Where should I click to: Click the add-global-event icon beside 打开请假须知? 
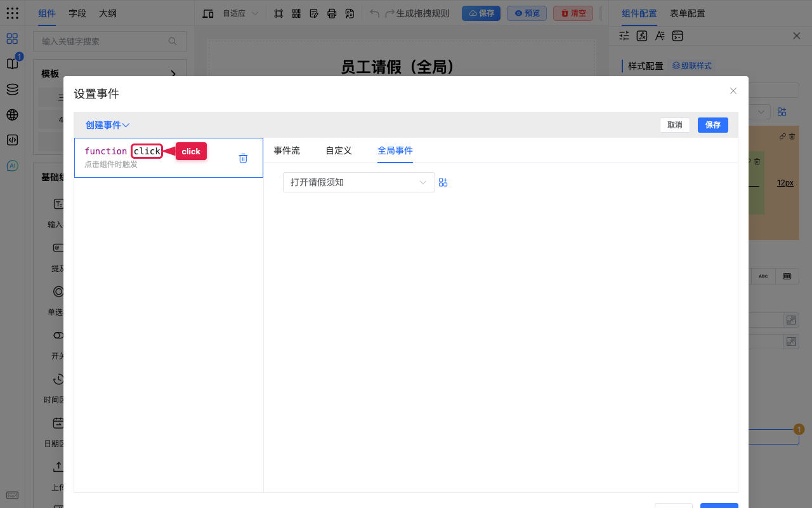[x=443, y=182]
